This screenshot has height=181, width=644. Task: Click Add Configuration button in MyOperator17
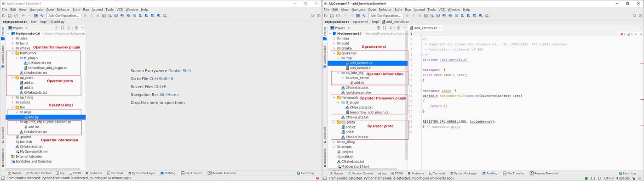pyautogui.click(x=386, y=16)
